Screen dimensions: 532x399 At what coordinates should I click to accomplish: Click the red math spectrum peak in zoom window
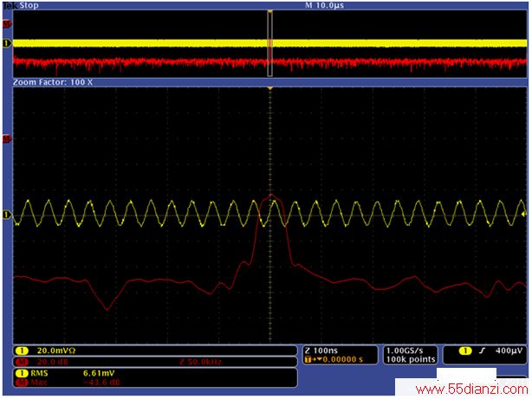click(271, 196)
